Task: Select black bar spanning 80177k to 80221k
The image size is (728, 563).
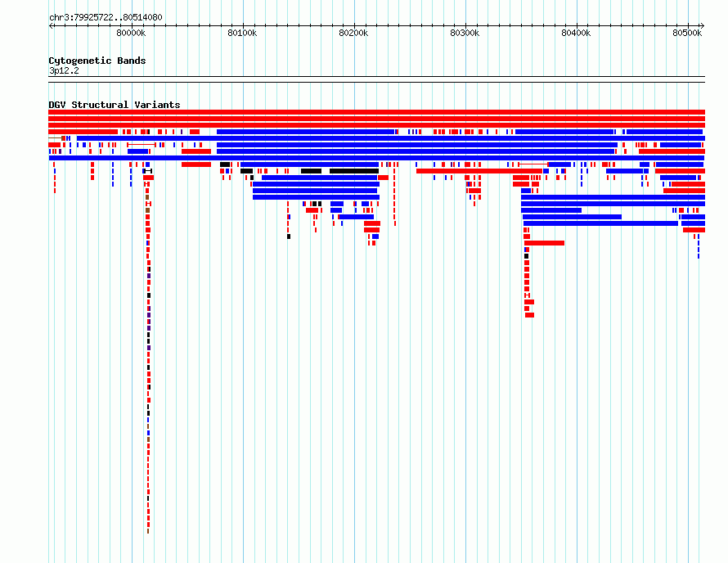Action: (354, 171)
